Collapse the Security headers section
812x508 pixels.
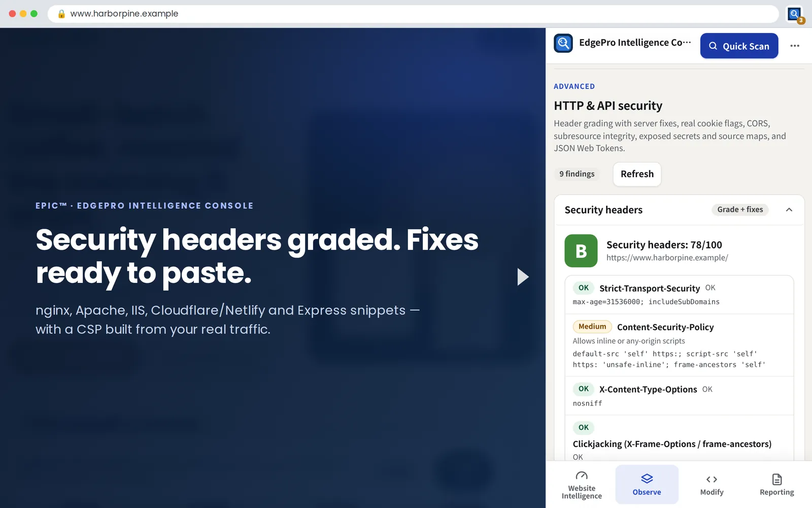789,210
